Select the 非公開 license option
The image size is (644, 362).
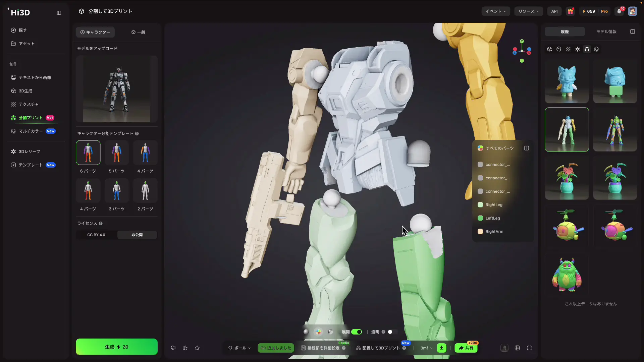pos(137,235)
